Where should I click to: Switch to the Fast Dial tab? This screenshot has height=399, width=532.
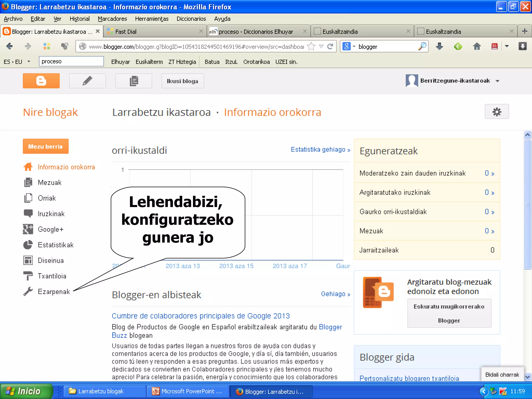(155, 31)
